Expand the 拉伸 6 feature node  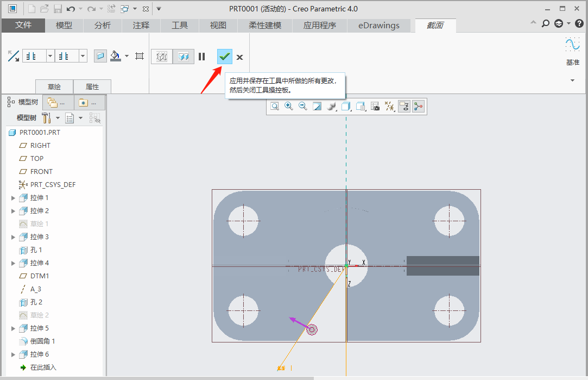click(x=13, y=354)
